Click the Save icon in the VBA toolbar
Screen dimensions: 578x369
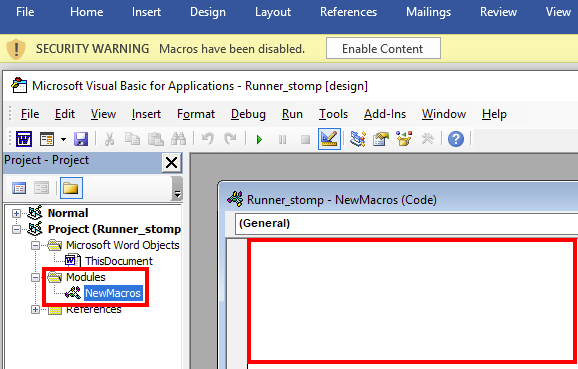(81, 139)
